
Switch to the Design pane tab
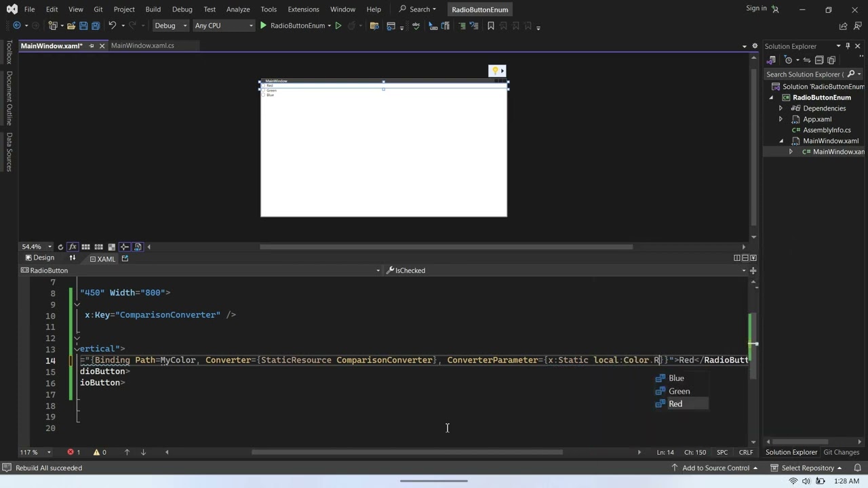click(39, 258)
